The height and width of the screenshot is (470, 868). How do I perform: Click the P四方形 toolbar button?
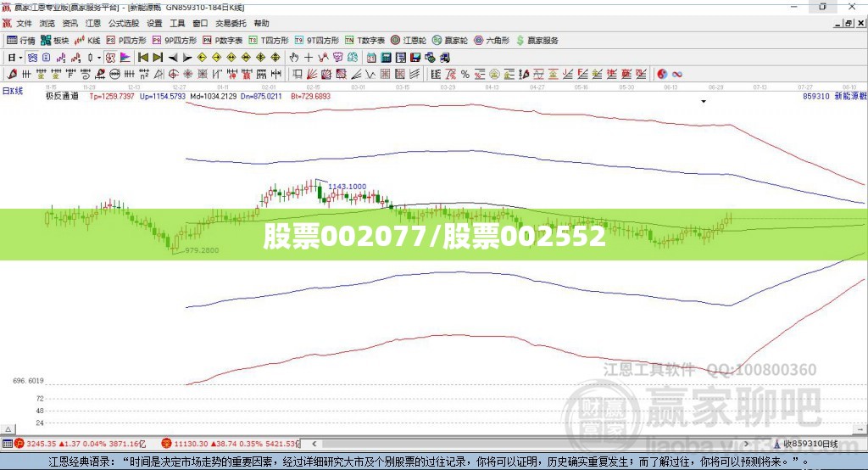click(x=126, y=41)
